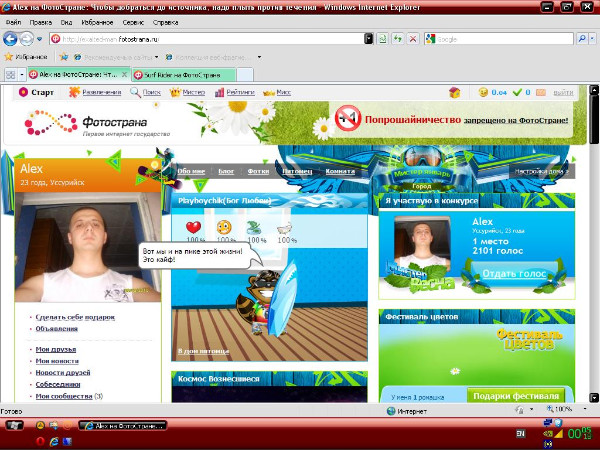Open the recent pages dropdown arrow

(39, 39)
